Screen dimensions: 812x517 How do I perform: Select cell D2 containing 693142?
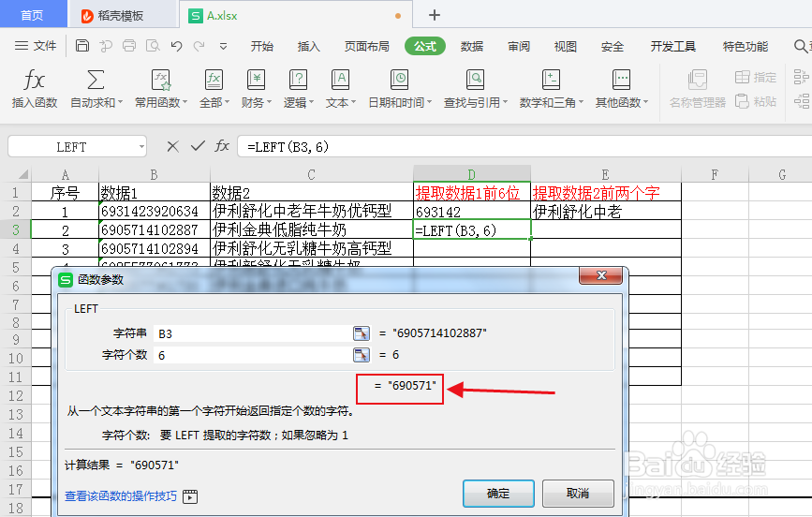(472, 211)
